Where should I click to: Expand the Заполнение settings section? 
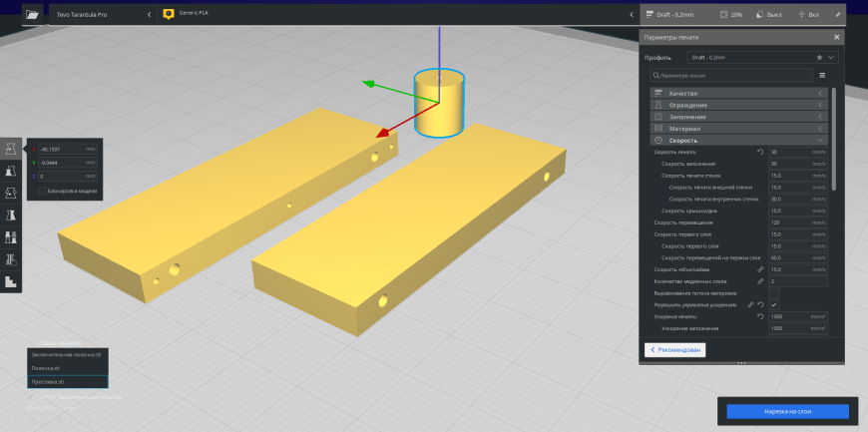point(739,117)
